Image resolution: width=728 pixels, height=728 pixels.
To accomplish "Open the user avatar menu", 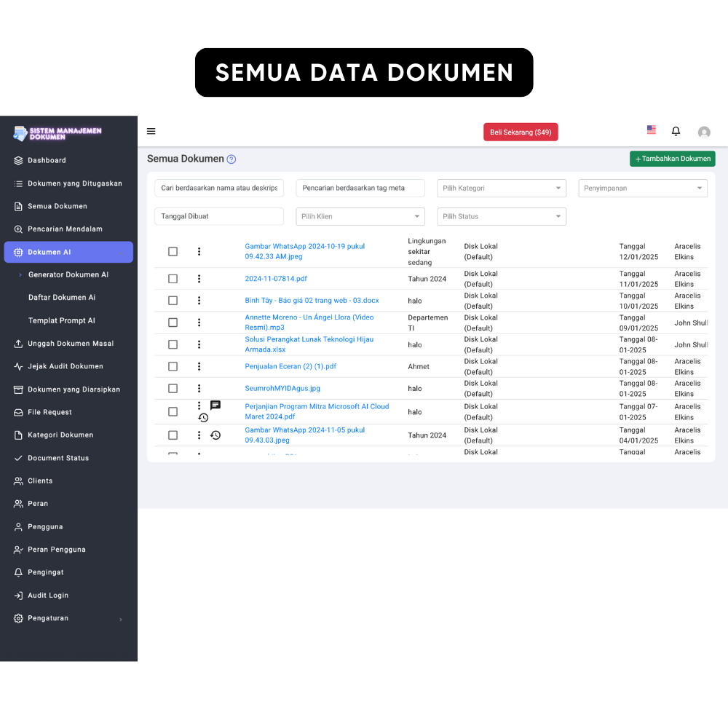I will (704, 132).
